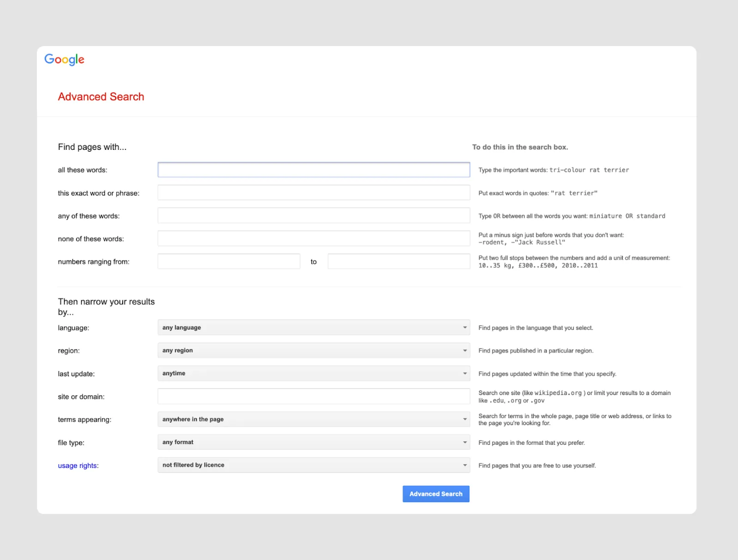The width and height of the screenshot is (738, 560).
Task: Click the 'numbers ranging from' start field
Action: [x=229, y=261]
